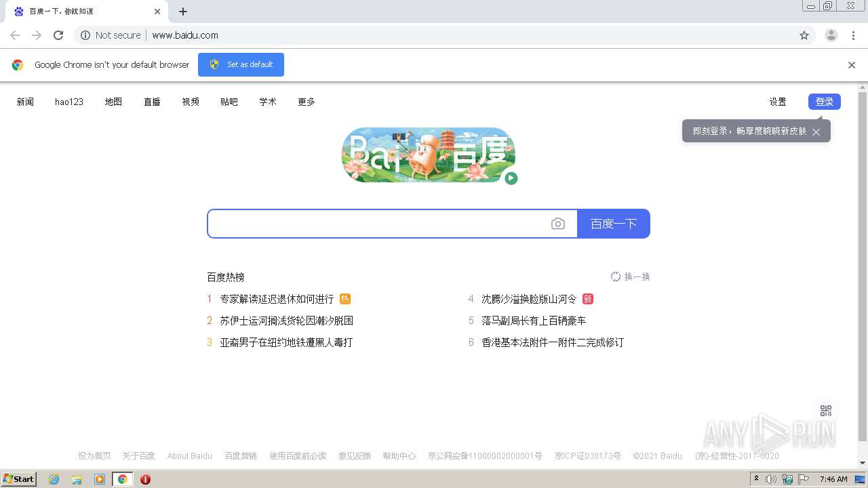Open the network tray icon
The image size is (868, 488).
click(787, 479)
